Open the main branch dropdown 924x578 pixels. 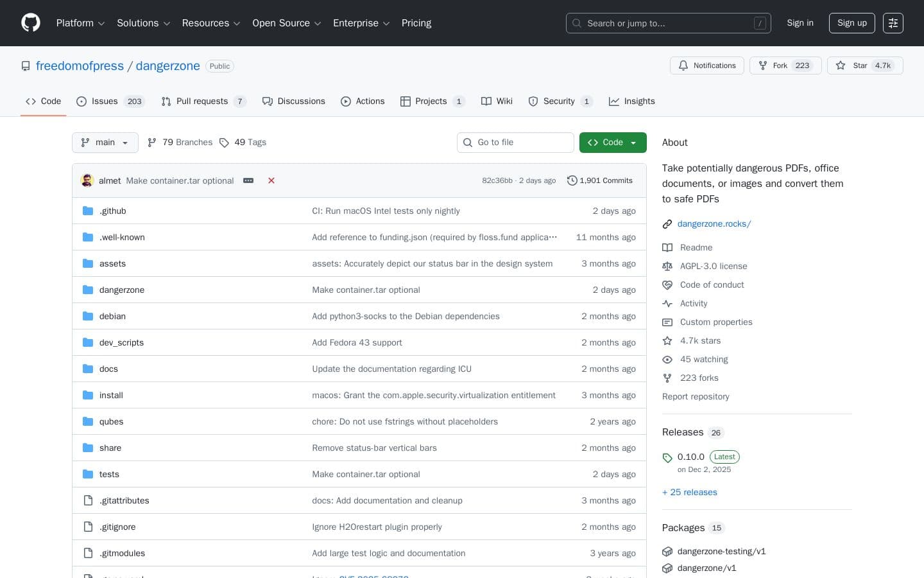pyautogui.click(x=105, y=143)
